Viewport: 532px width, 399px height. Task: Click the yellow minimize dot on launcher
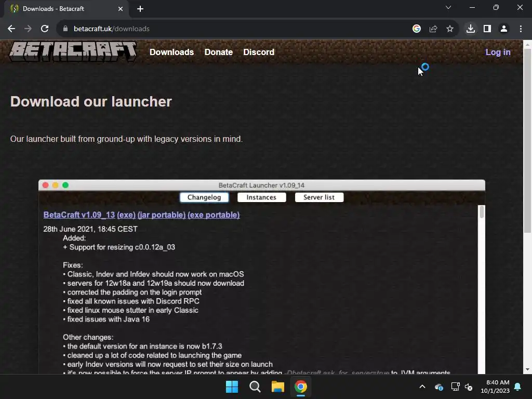(x=55, y=185)
